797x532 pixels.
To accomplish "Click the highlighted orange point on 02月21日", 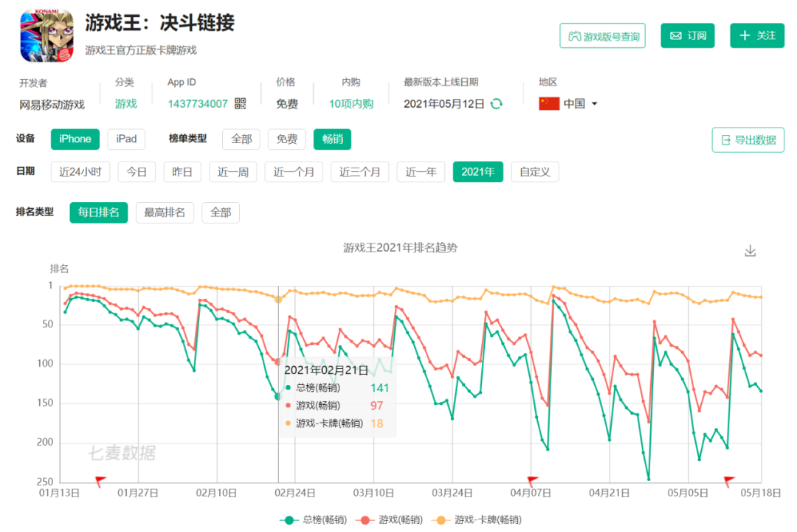I will (x=278, y=300).
